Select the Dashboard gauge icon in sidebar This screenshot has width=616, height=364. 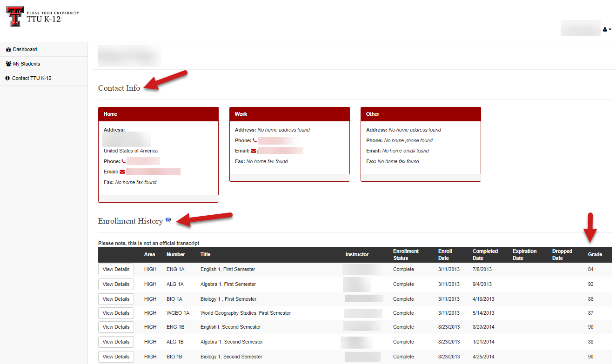click(x=9, y=49)
